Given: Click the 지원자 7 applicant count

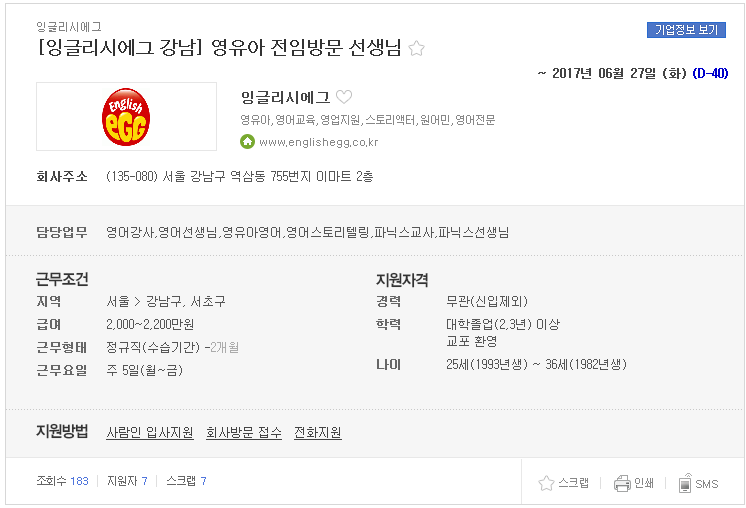Looking at the screenshot, I should 127,481.
